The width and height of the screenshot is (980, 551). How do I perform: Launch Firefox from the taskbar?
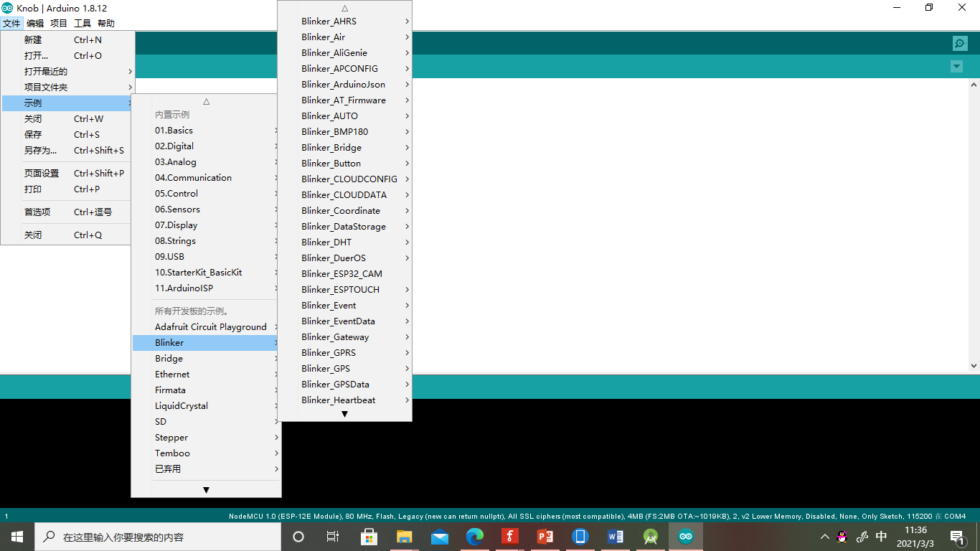[x=509, y=536]
